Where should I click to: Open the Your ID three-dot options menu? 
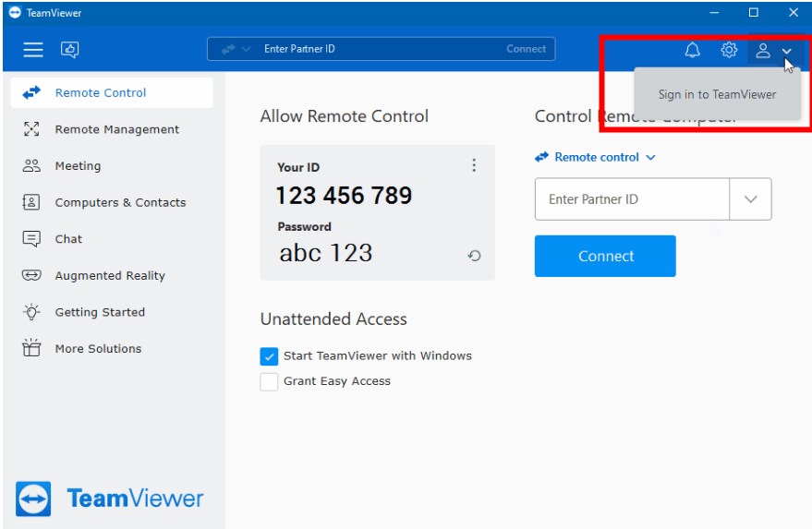(x=474, y=165)
